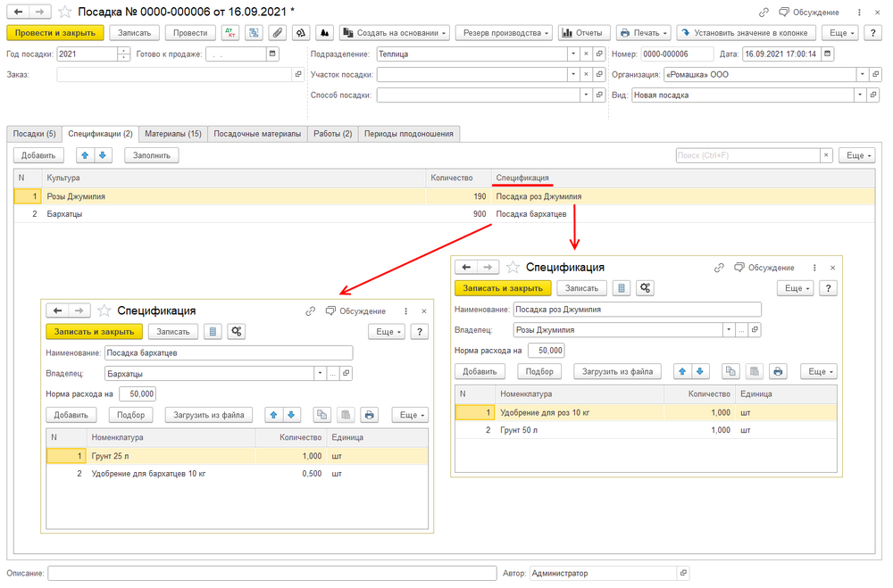The height and width of the screenshot is (588, 893).
Task: Add the Посадка document to favorites with the star
Action: (65, 12)
